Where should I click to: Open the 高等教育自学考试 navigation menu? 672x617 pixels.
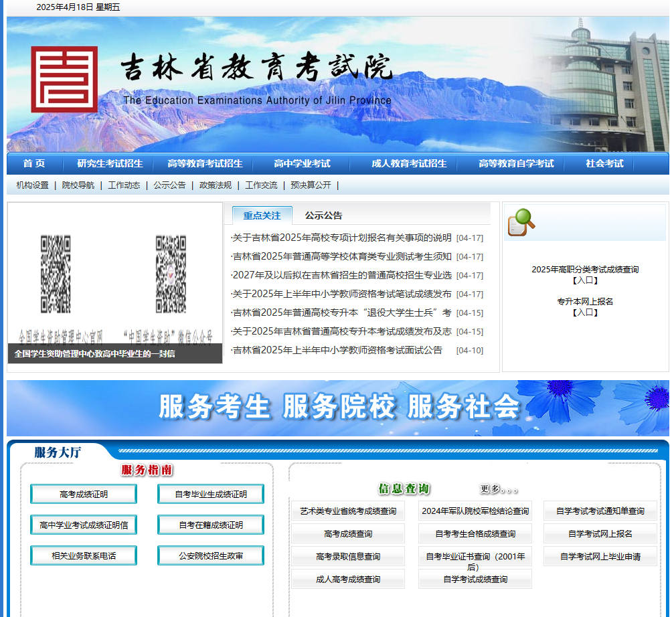point(515,163)
